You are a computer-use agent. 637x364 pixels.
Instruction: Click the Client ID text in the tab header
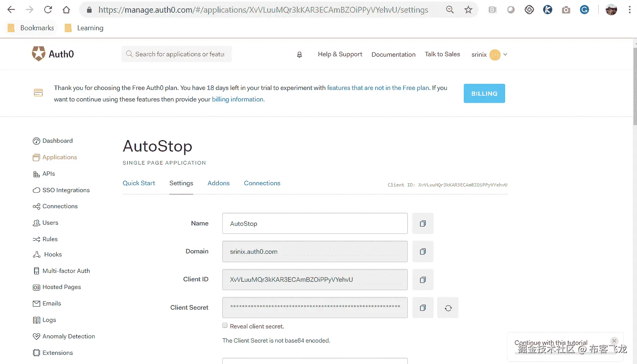click(447, 185)
